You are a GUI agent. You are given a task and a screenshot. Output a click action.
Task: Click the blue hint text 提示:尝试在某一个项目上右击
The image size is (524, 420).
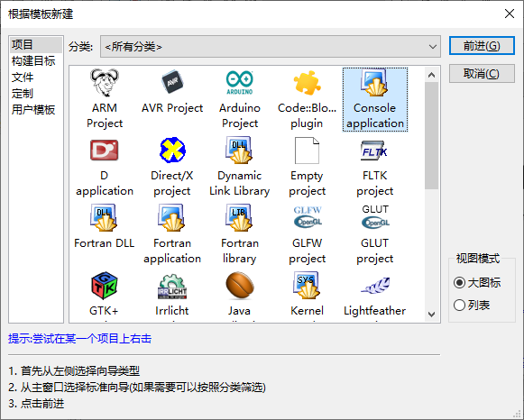[x=80, y=339]
